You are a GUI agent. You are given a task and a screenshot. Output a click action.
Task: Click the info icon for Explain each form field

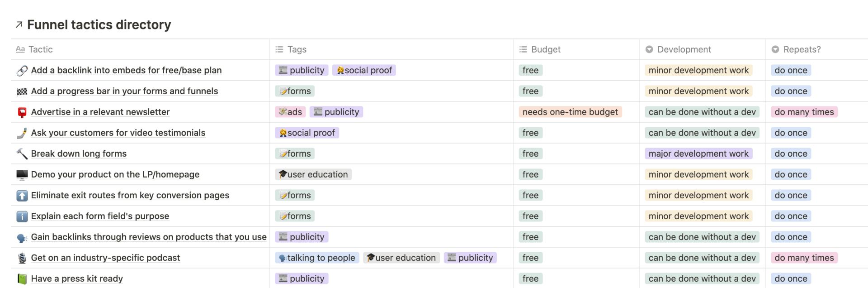click(22, 216)
